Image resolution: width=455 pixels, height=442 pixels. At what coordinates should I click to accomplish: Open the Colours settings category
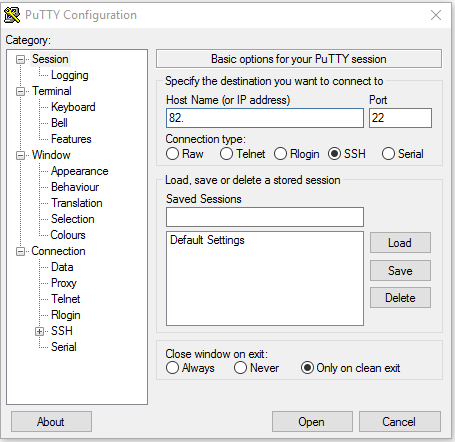tap(68, 235)
